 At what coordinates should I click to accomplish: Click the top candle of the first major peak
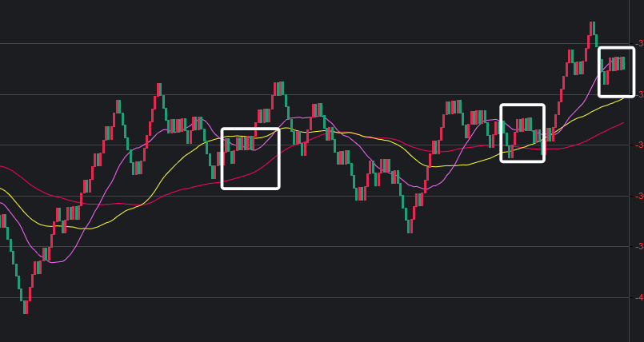[159, 89]
